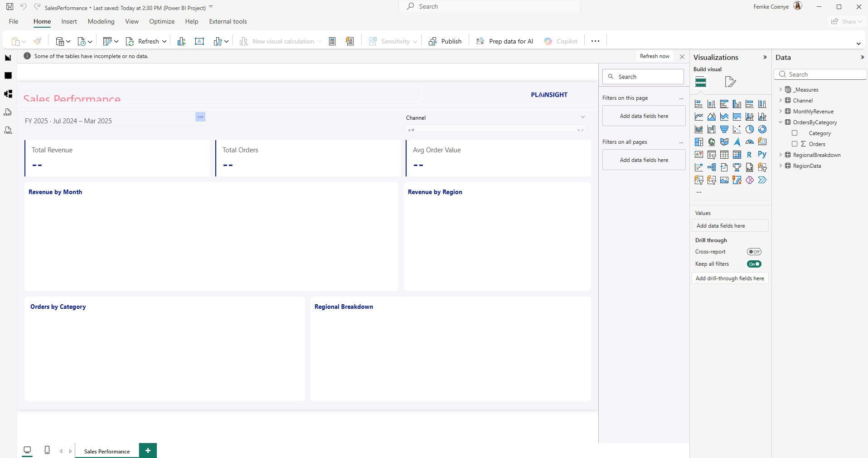Open Model view in left sidebar
This screenshot has width=868, height=458.
(8, 94)
